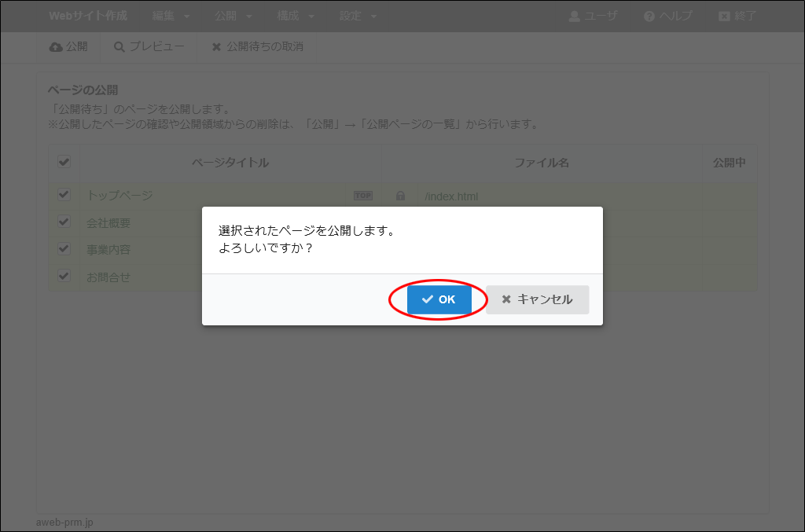Click the 公開待ちの取消 X icon
The width and height of the screenshot is (805, 532).
coord(216,47)
